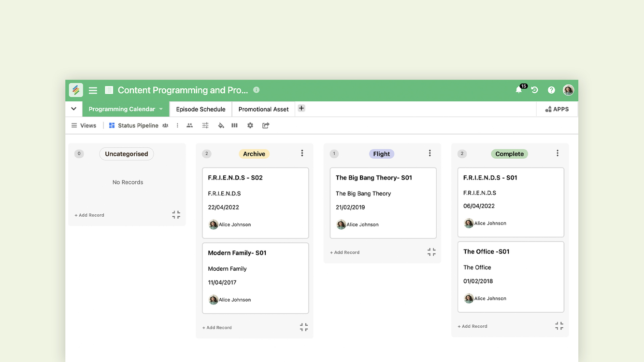The height and width of the screenshot is (362, 644).
Task: Click Add Record under Flight column
Action: 345,252
